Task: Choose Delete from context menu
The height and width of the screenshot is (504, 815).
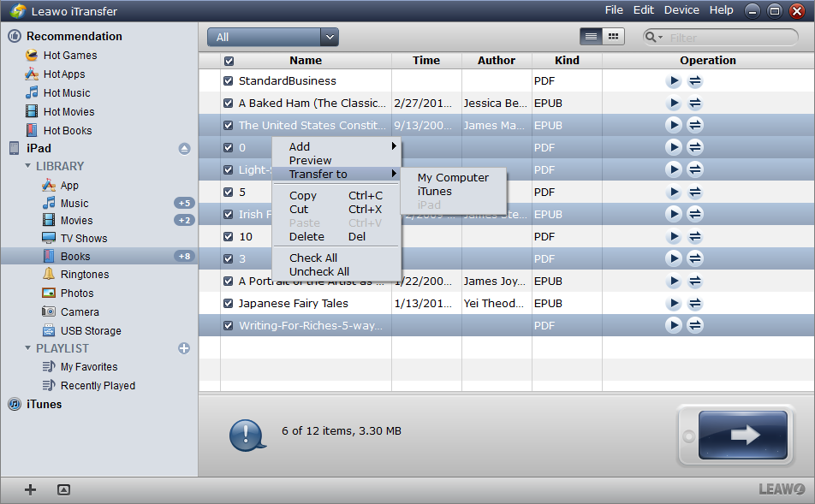Action: click(x=336, y=236)
